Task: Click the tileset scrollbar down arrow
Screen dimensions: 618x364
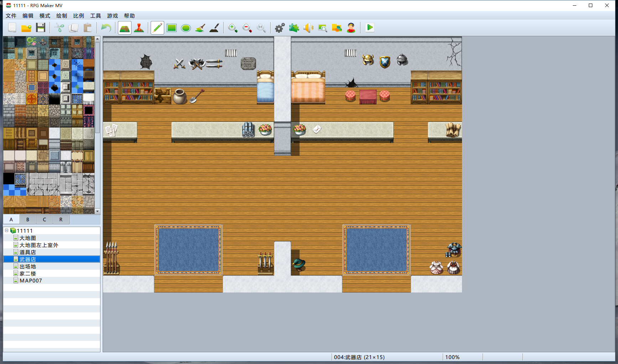Action: [x=98, y=211]
